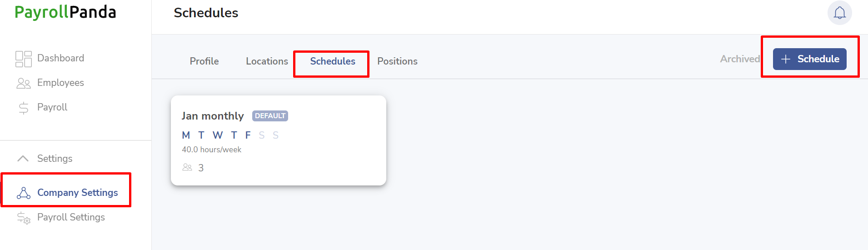Click the Employees people icon
The width and height of the screenshot is (868, 250).
(x=24, y=83)
